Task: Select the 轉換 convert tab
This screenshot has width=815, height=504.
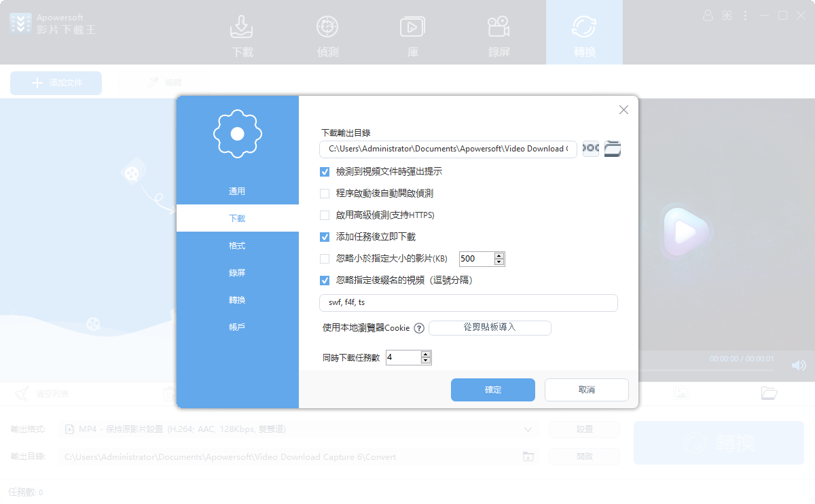Action: tap(584, 33)
